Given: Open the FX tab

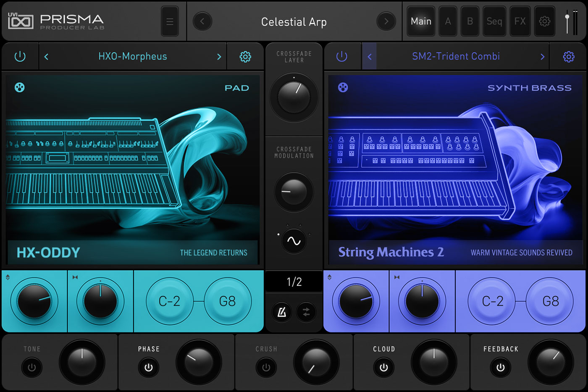Looking at the screenshot, I should pos(520,21).
